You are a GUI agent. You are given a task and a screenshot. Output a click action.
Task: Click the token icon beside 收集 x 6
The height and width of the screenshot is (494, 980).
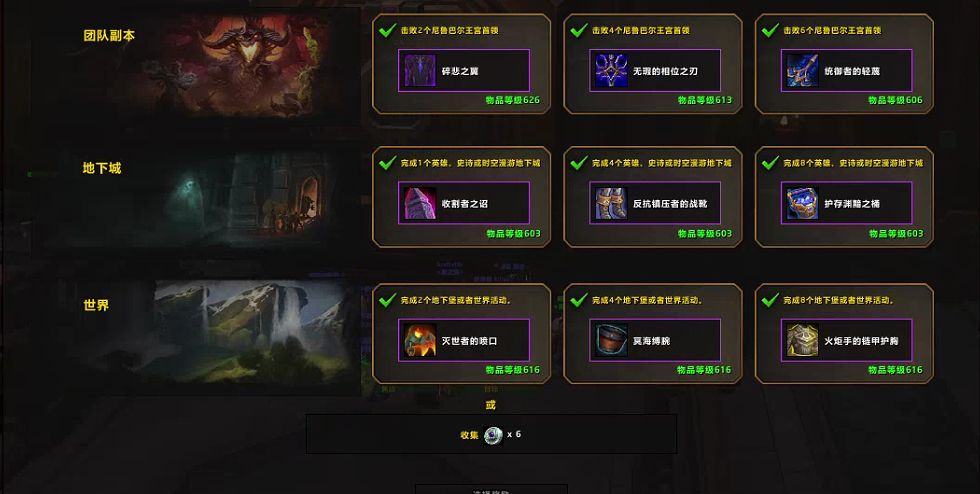coord(493,435)
